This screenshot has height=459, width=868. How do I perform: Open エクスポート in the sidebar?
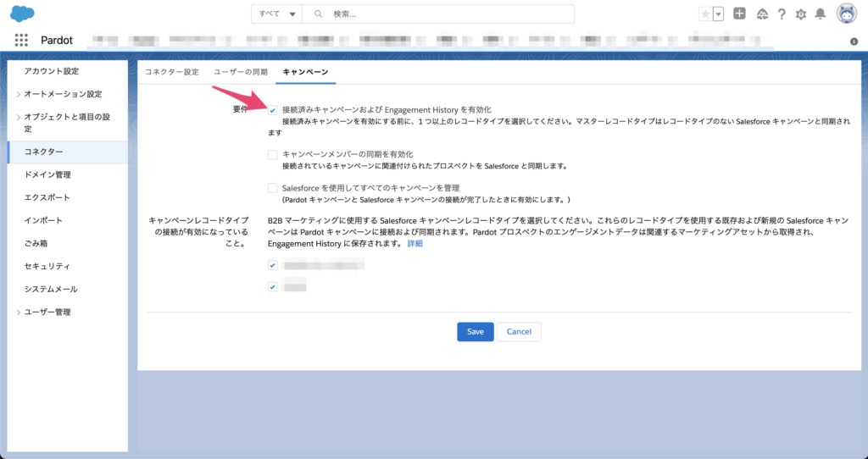[47, 197]
